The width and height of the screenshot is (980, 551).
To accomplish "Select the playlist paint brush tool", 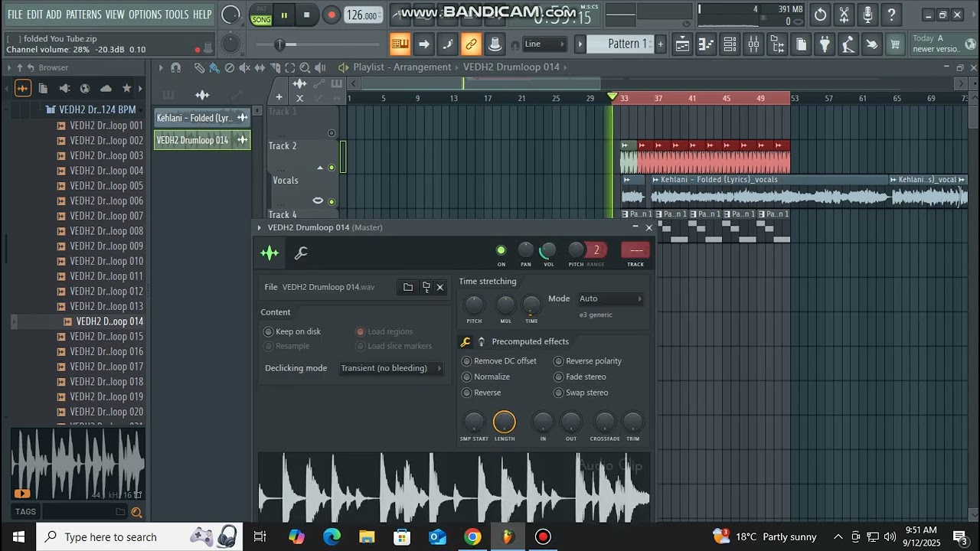I will click(214, 68).
